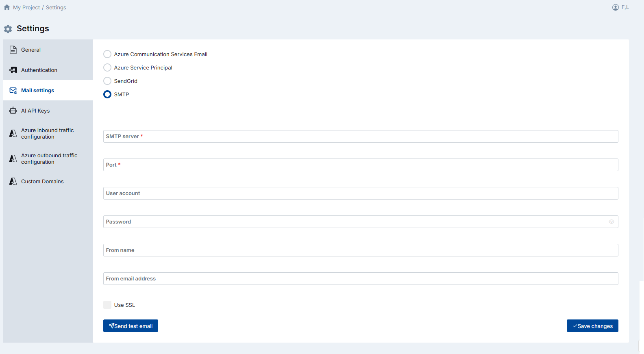The width and height of the screenshot is (644, 354).
Task: Open Azure inbound traffic configuration
Action: coord(48,133)
